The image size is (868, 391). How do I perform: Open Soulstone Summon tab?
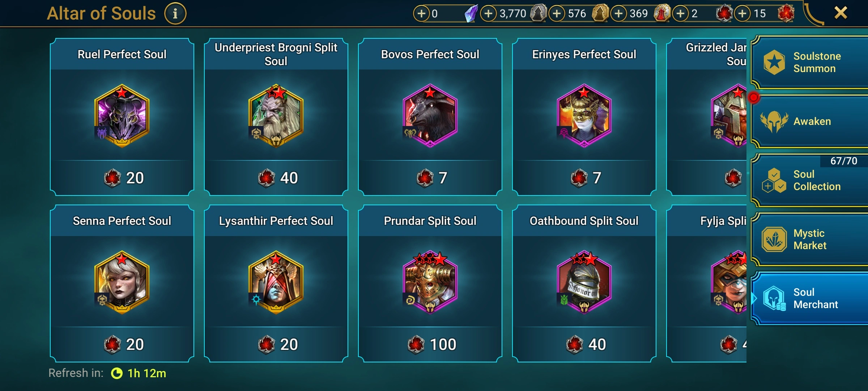(x=809, y=62)
